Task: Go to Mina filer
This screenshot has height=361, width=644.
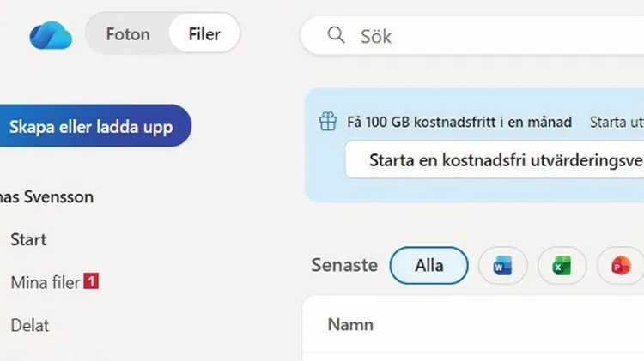Action: click(x=45, y=282)
